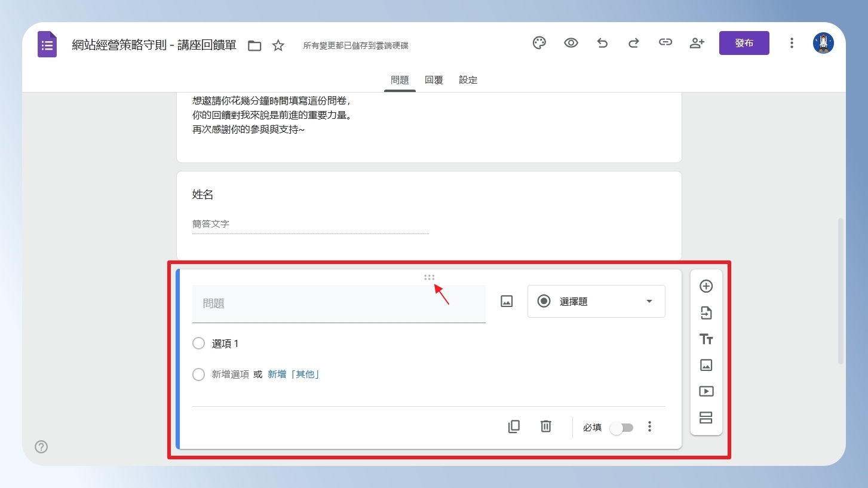Toggle the 必填 required switch
868x488 pixels.
[x=621, y=428]
